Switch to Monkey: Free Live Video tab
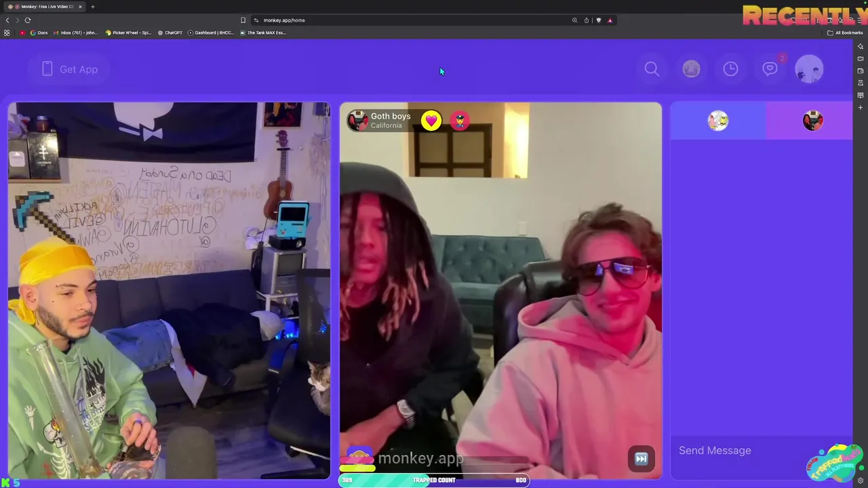868x488 pixels. click(x=44, y=7)
